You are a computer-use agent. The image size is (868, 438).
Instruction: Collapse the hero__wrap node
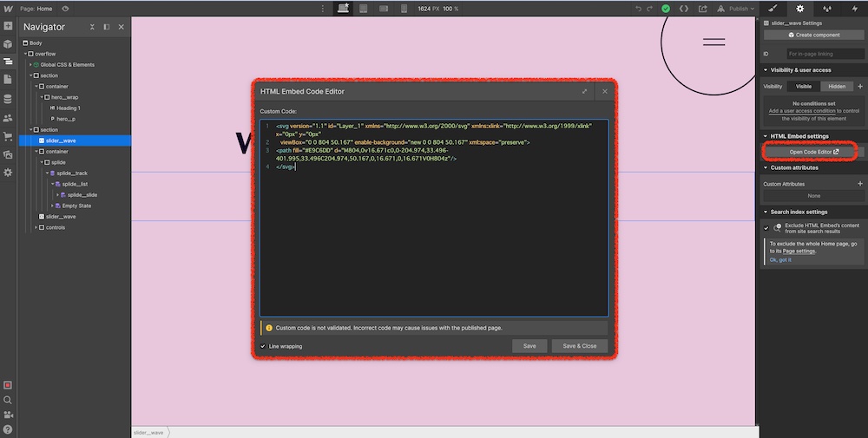click(42, 97)
